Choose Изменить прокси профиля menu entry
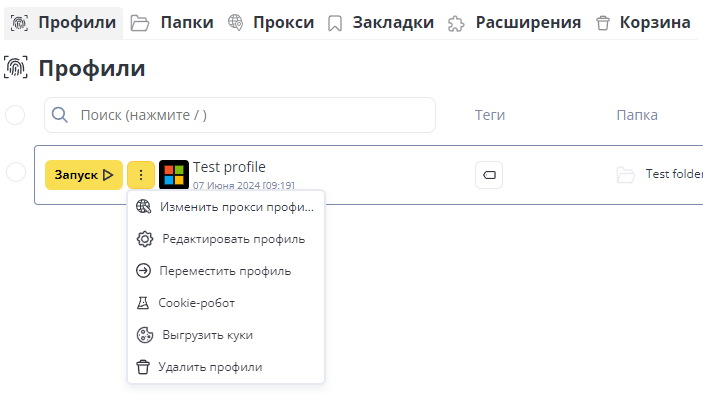This screenshot has height=394, width=703. (x=226, y=207)
